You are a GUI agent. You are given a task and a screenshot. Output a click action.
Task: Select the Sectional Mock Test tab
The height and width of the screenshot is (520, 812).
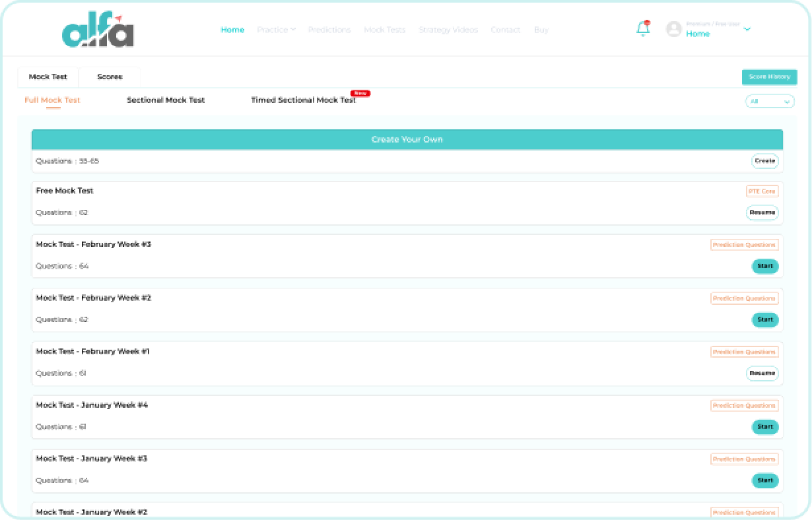(x=166, y=100)
